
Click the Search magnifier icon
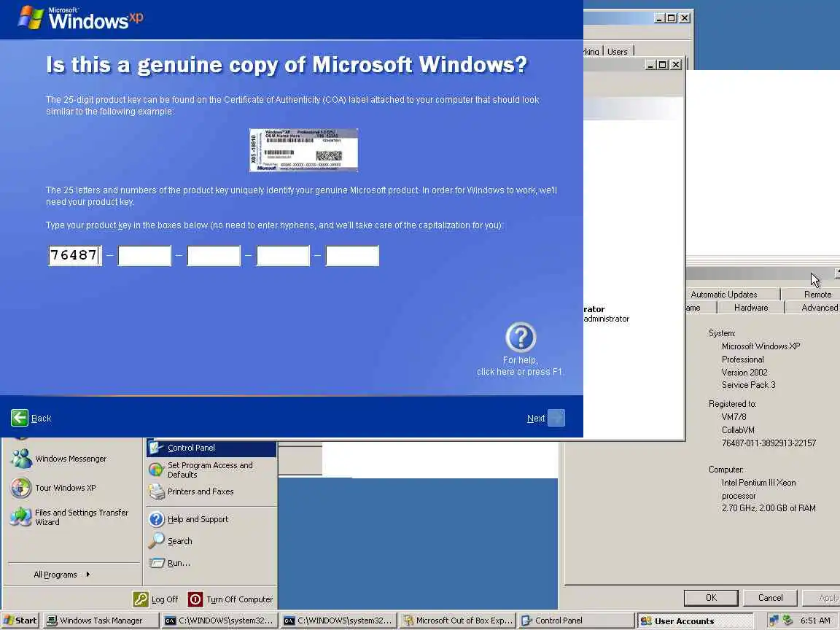point(157,541)
